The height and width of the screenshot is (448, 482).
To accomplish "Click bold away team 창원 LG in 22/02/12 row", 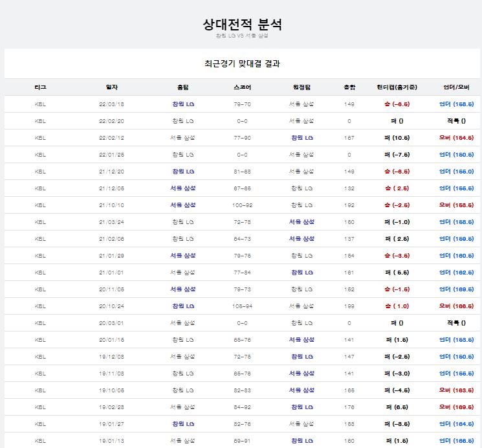I will point(302,138).
